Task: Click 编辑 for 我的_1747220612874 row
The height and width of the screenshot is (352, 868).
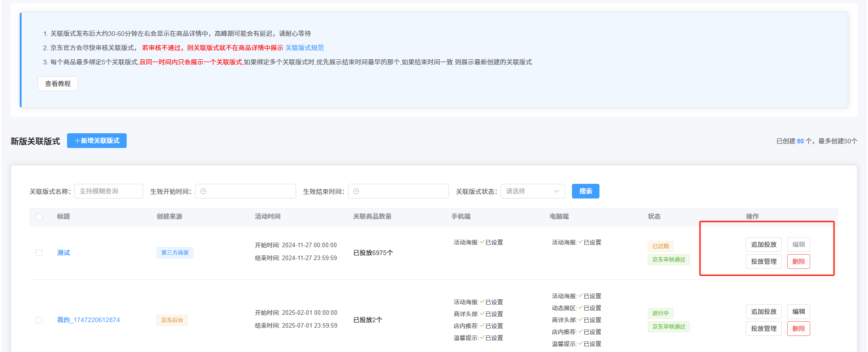Action: [798, 312]
